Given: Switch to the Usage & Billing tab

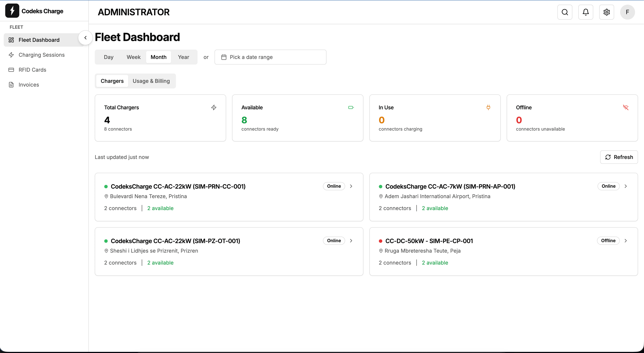Looking at the screenshot, I should pyautogui.click(x=151, y=81).
